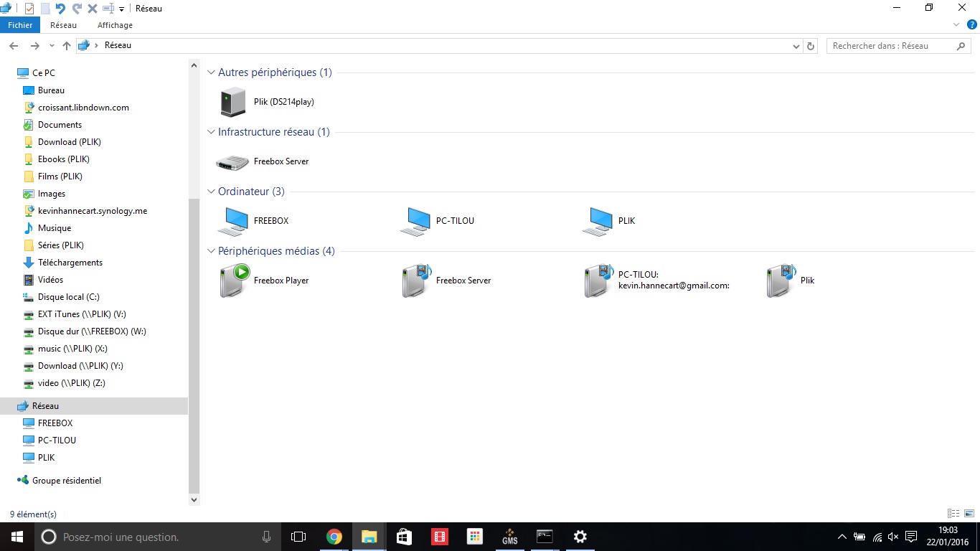Click the Help question mark icon
The height and width of the screenshot is (551, 980).
[972, 24]
